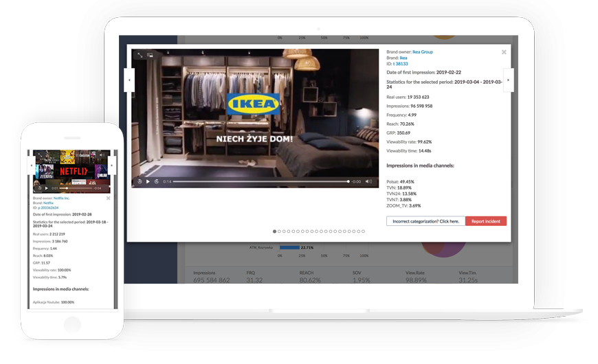Select Viewability rate: 100.00% on phone
The height and width of the screenshot is (364, 598).
(x=52, y=270)
